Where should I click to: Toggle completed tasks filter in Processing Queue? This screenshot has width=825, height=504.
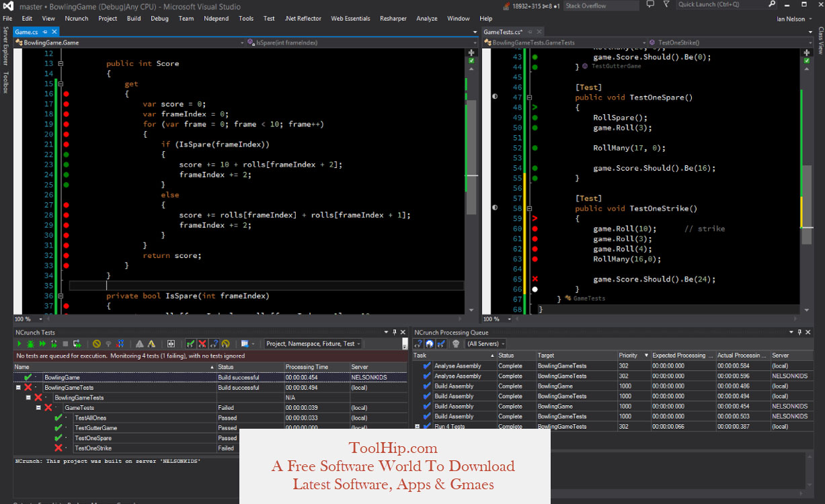pyautogui.click(x=441, y=343)
